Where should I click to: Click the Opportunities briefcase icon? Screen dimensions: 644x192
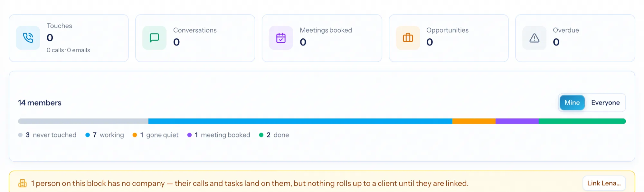pyautogui.click(x=408, y=38)
